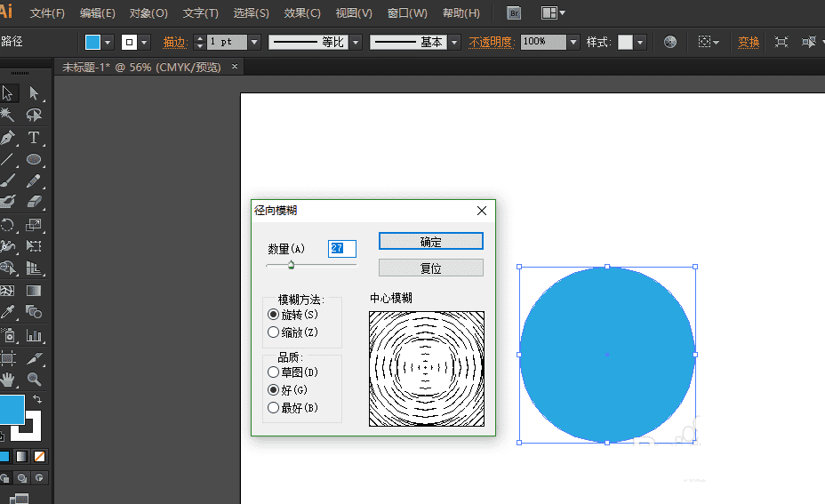Open the stroke weight dropdown

(254, 42)
